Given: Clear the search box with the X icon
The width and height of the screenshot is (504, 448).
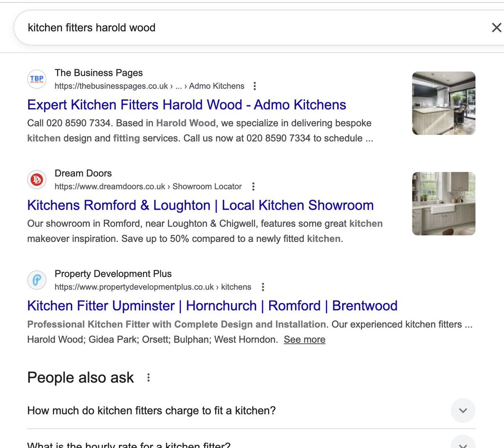Looking at the screenshot, I should [496, 28].
